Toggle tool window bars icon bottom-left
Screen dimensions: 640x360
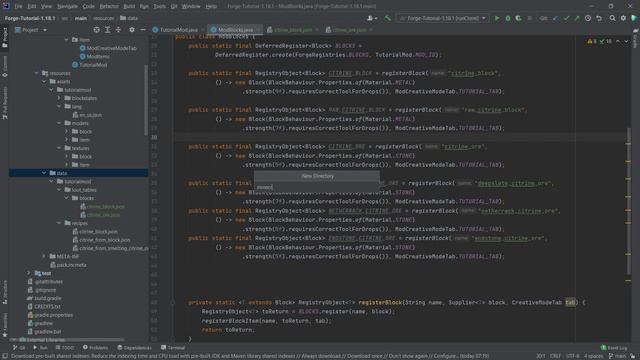tap(4, 356)
